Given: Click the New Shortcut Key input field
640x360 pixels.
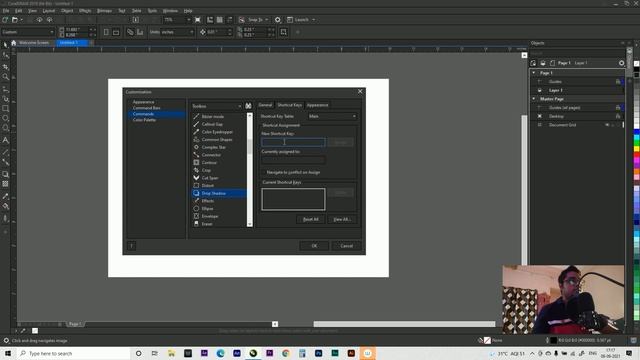Looking at the screenshot, I should click(x=293, y=142).
